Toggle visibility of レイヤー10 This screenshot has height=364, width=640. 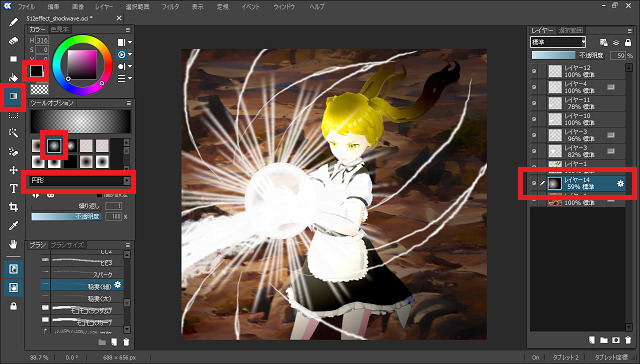pos(534,119)
